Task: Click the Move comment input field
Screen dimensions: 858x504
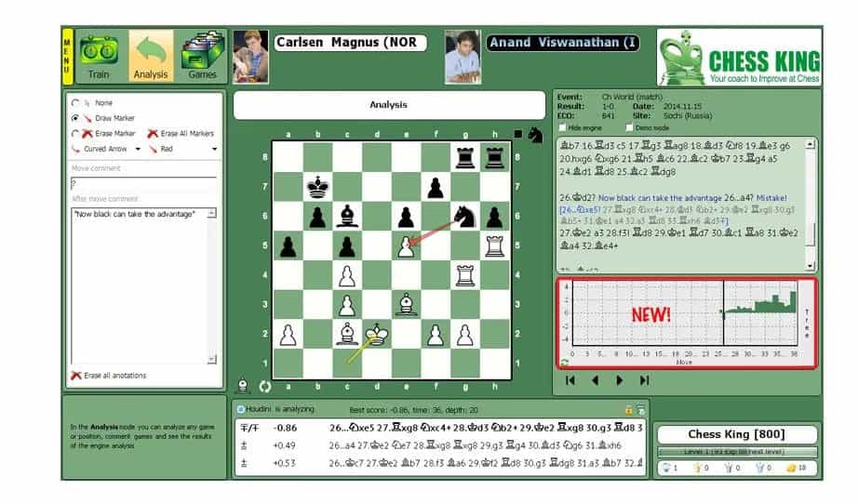Action: tap(144, 183)
